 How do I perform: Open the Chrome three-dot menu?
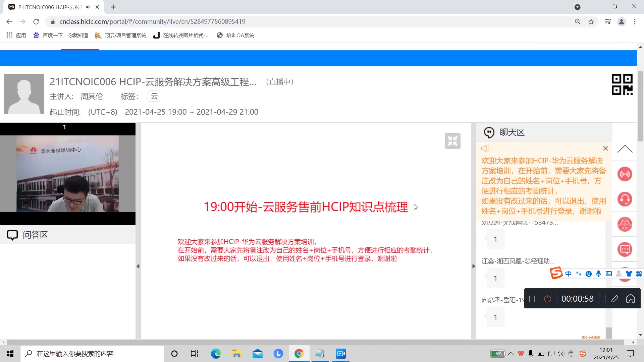point(635,21)
